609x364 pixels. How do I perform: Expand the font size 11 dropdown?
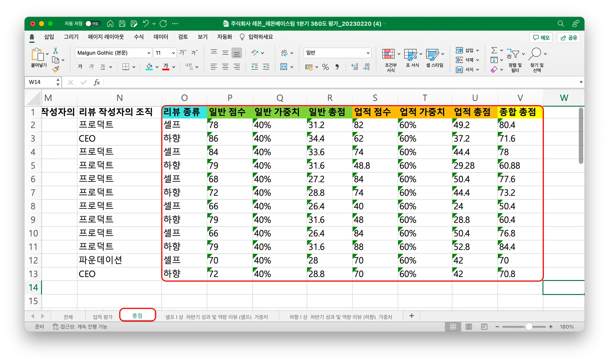165,53
